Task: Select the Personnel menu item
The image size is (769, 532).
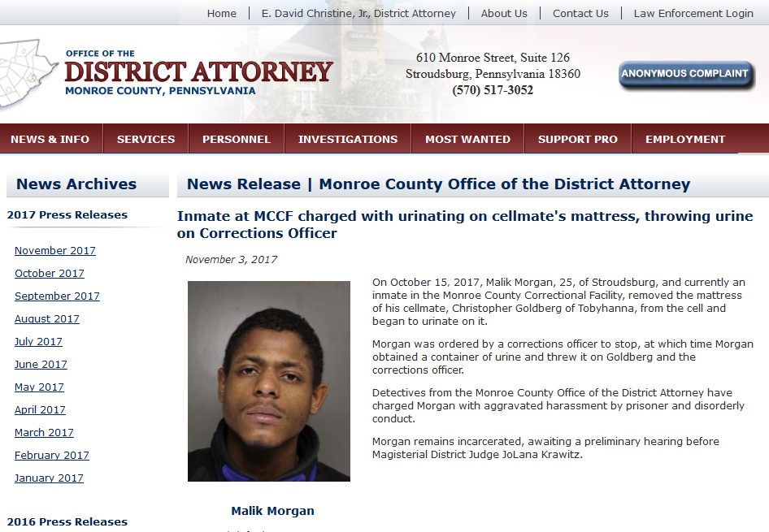Action: tap(237, 139)
